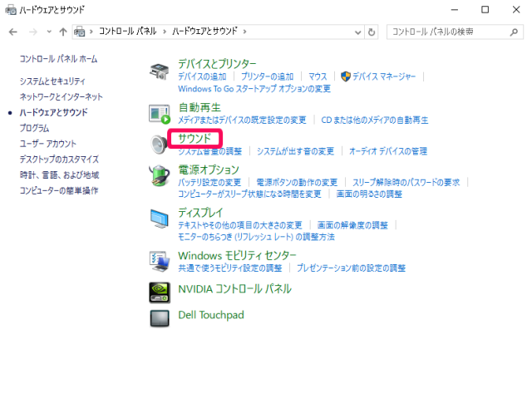Screen dimensions: 532x398
Task: Click コンピューターがスリープ状態になる時間を変更
Action: (x=249, y=194)
